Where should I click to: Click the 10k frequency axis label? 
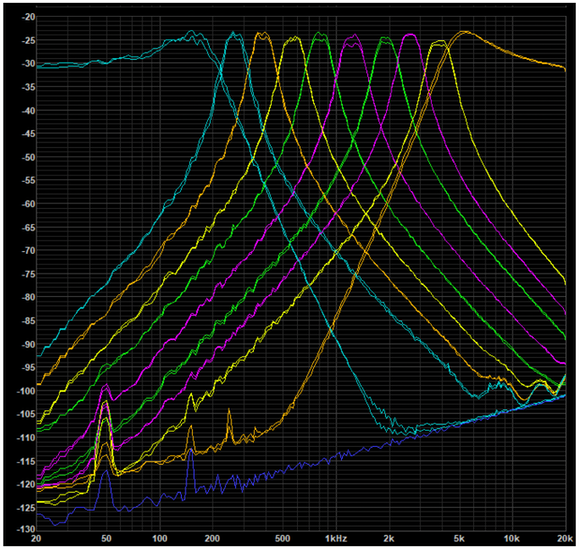[512, 538]
